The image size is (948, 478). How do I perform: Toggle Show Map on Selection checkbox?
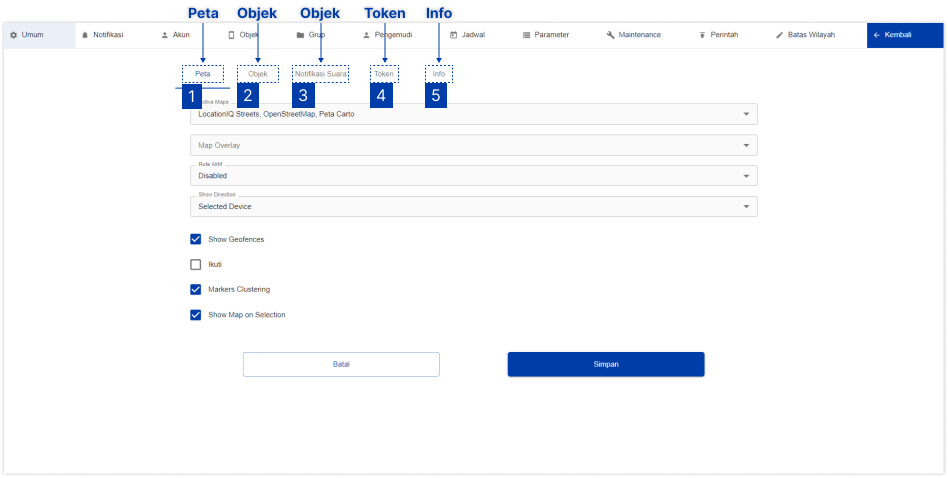pyautogui.click(x=196, y=315)
